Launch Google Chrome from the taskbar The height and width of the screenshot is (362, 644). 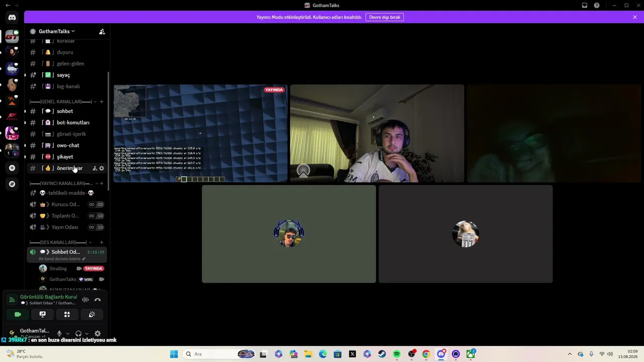pos(426,354)
